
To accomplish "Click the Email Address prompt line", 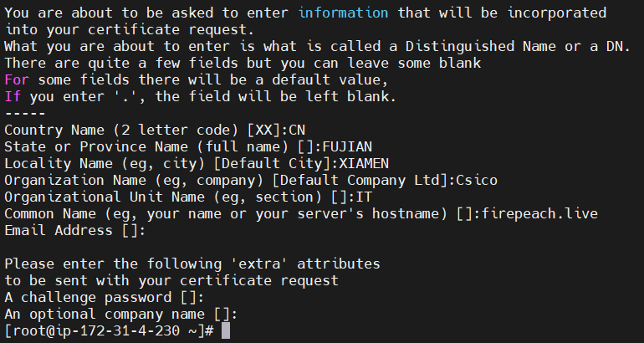I will click(74, 230).
